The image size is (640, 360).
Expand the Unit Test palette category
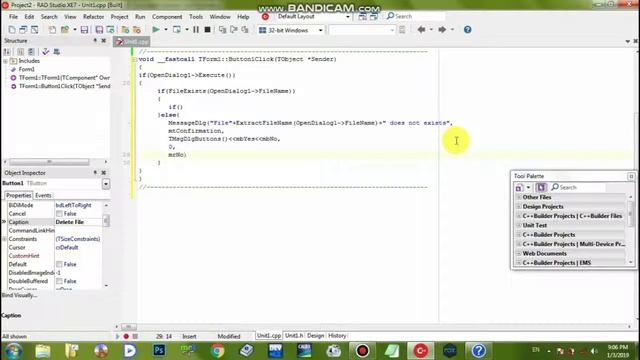[519, 225]
